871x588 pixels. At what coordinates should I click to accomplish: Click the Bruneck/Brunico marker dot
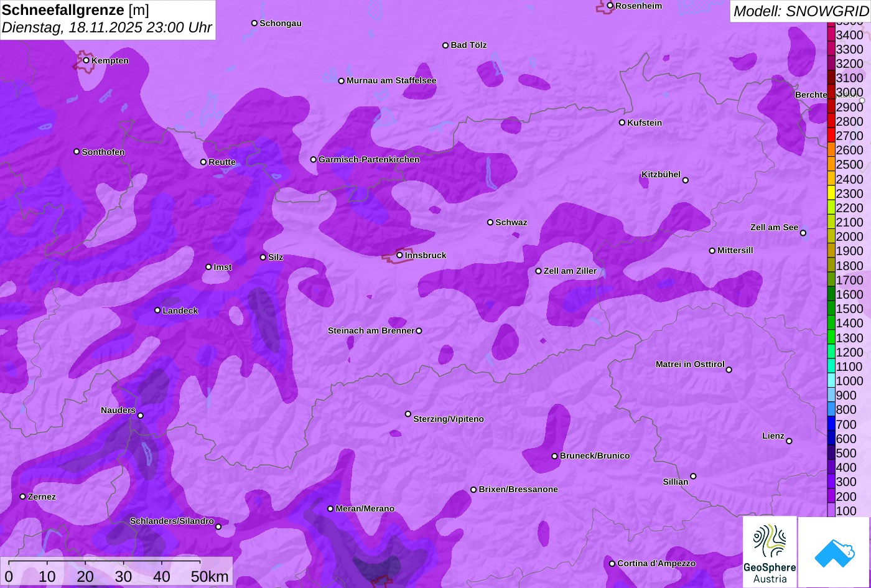click(x=554, y=456)
